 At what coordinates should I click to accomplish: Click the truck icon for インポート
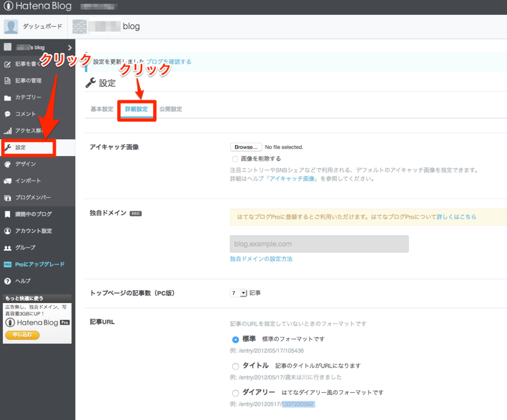pyautogui.click(x=7, y=181)
